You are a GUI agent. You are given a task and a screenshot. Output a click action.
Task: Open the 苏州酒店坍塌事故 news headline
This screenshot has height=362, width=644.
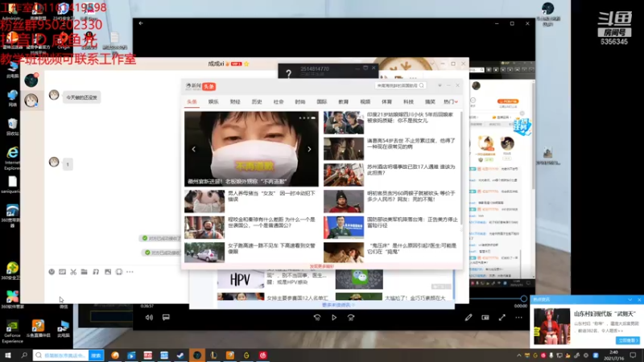click(x=411, y=170)
